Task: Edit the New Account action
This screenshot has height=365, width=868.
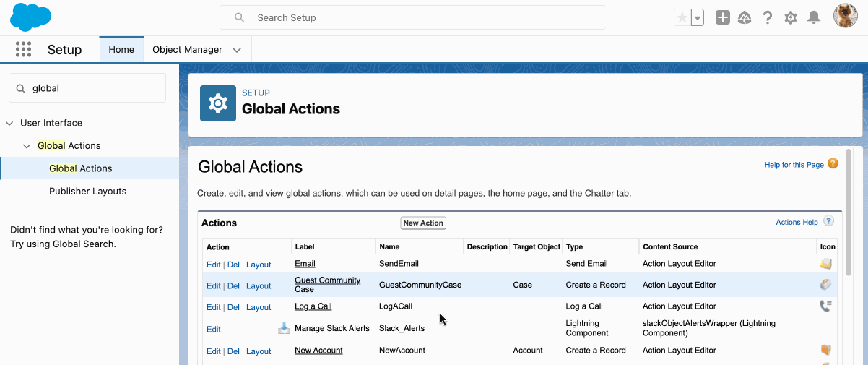Action: coord(214,351)
